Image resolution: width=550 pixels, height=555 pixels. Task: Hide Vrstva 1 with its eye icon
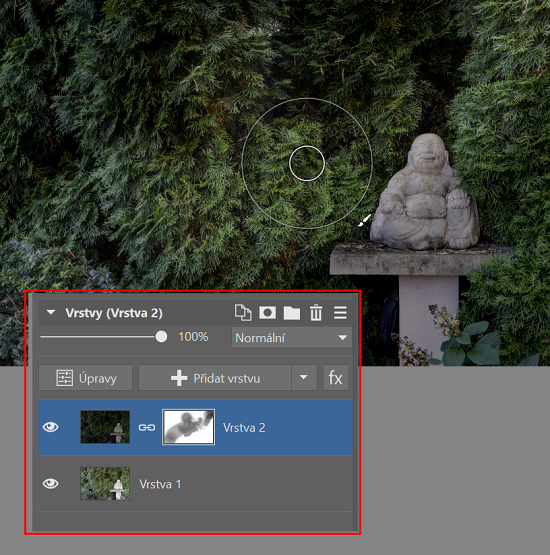point(51,484)
